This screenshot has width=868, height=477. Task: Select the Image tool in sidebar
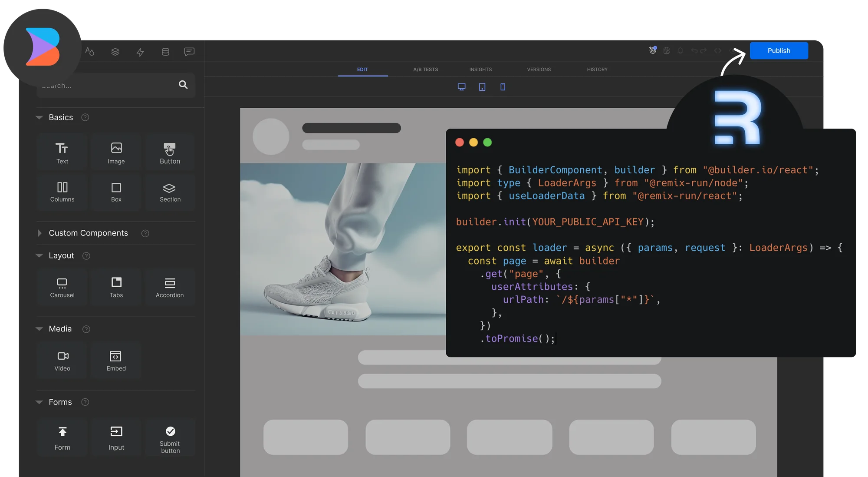[115, 153]
